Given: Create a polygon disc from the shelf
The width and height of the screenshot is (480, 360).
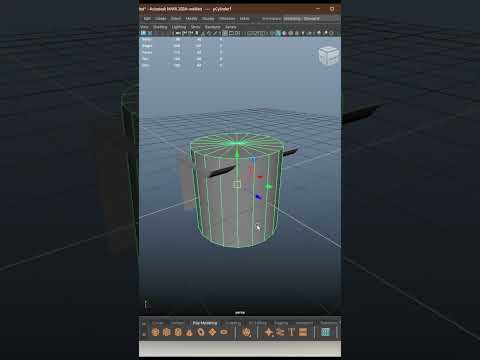Looking at the screenshot, I should 224,332.
